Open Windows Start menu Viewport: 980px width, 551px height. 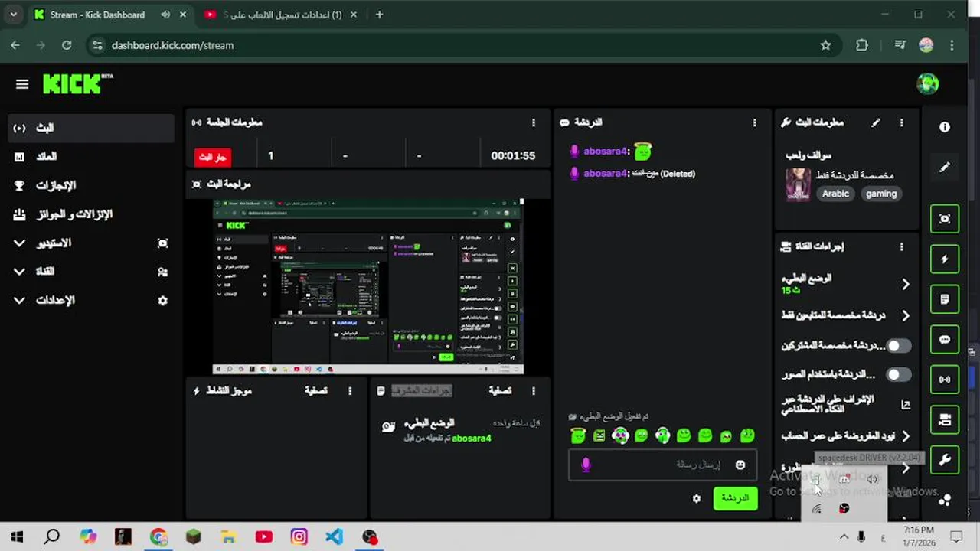(x=17, y=536)
